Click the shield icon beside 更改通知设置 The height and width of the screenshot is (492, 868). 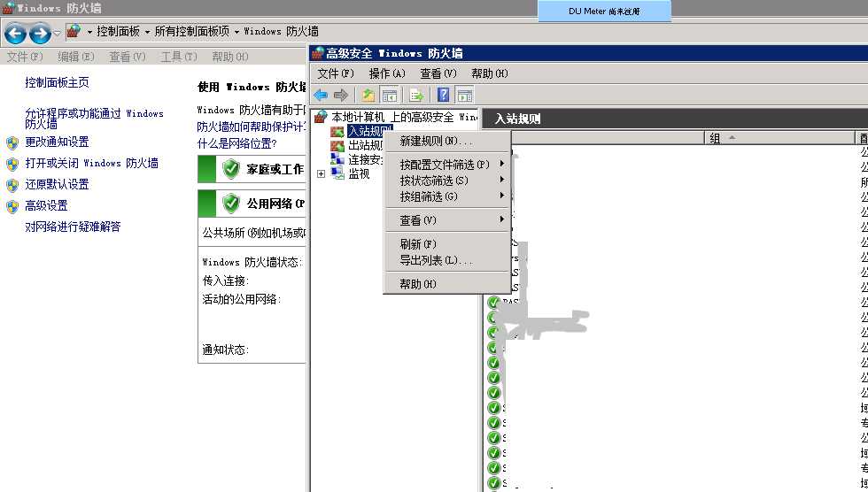pos(12,143)
